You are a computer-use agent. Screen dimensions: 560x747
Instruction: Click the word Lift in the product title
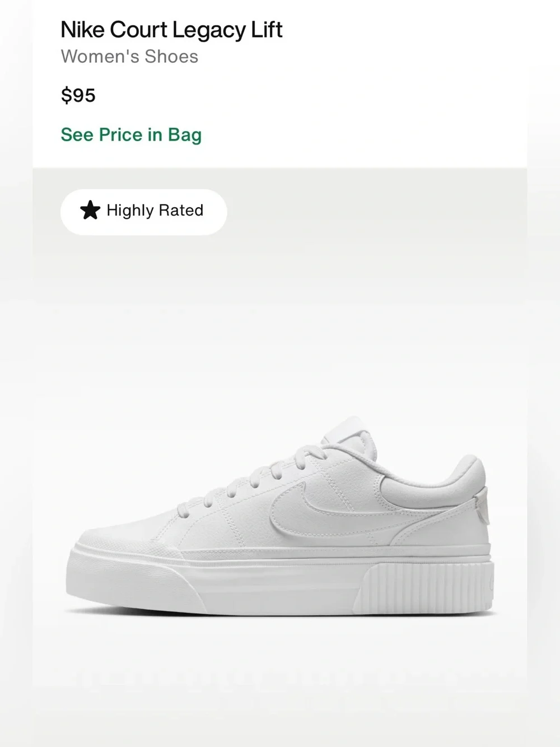[266, 29]
